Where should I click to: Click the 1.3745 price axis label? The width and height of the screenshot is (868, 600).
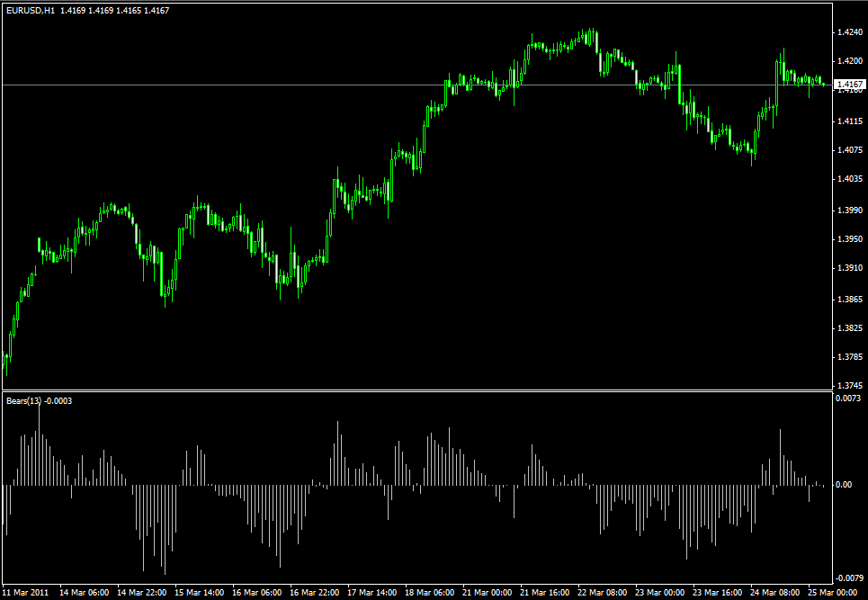[850, 386]
